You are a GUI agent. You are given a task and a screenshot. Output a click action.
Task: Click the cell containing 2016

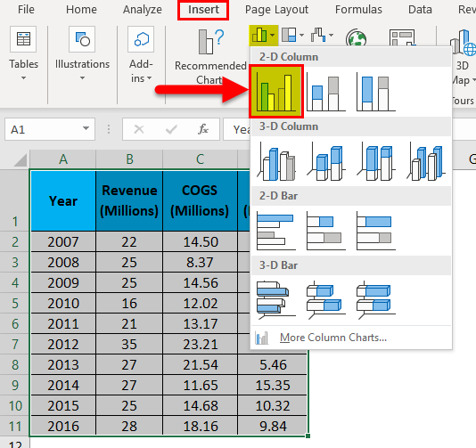click(x=63, y=426)
